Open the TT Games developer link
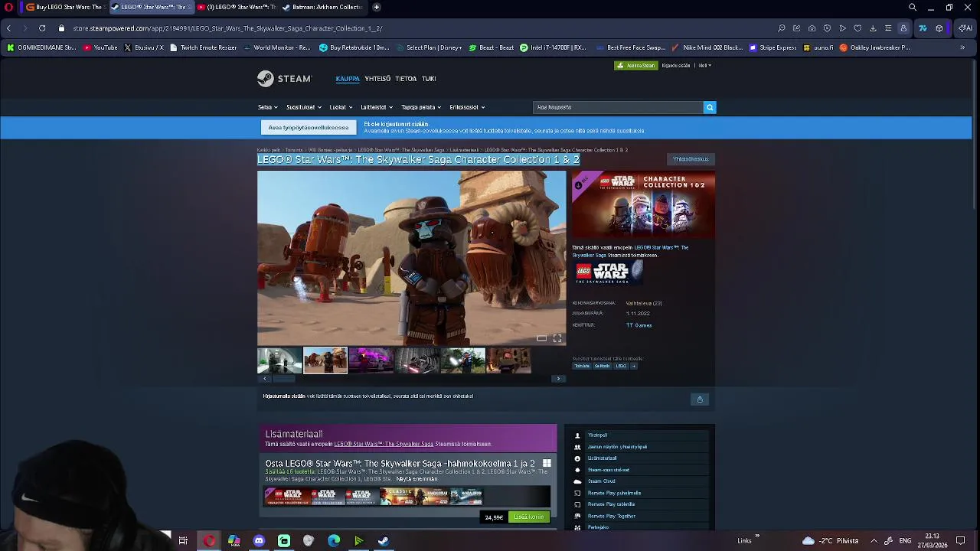Screen dimensions: 980x551 pos(639,325)
